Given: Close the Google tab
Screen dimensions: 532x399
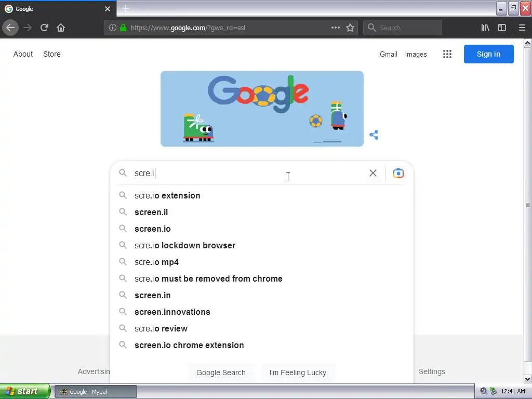Looking at the screenshot, I should [x=108, y=9].
